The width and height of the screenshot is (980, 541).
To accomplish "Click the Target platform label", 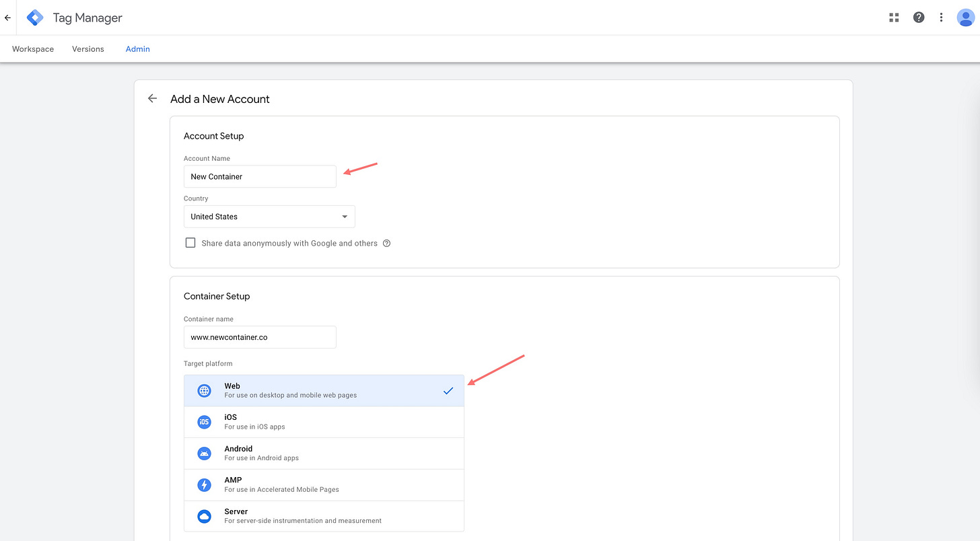I will (208, 363).
